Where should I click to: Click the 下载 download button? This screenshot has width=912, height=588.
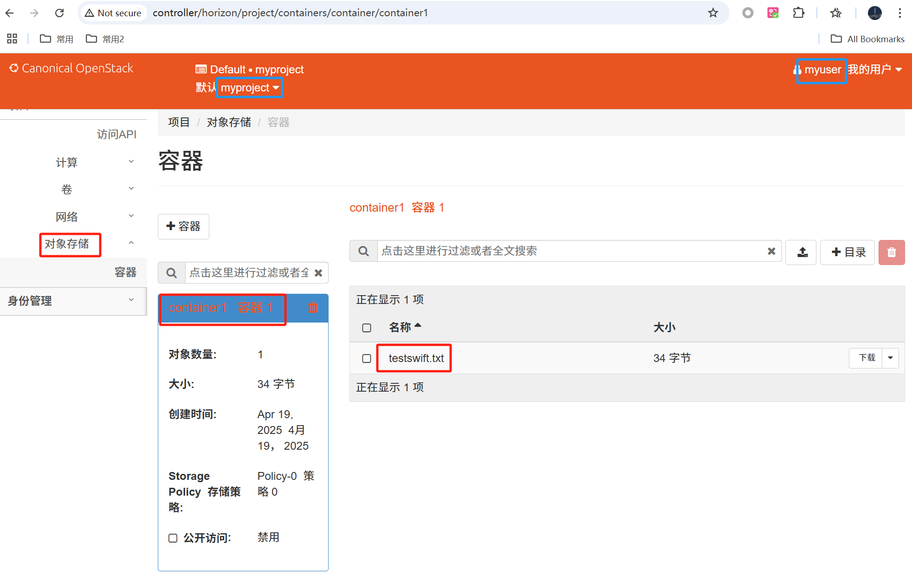tap(866, 358)
